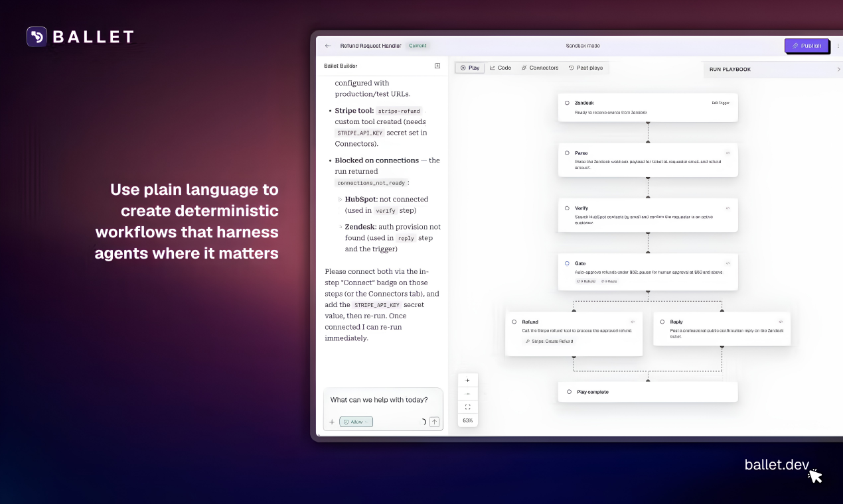Click the Play complete node
The image size is (843, 504).
(x=648, y=392)
